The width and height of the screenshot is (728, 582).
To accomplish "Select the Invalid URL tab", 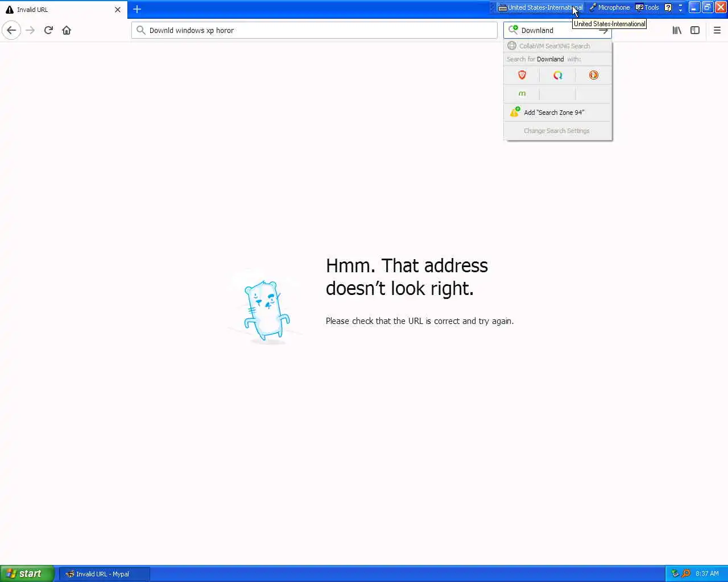I will coord(63,10).
